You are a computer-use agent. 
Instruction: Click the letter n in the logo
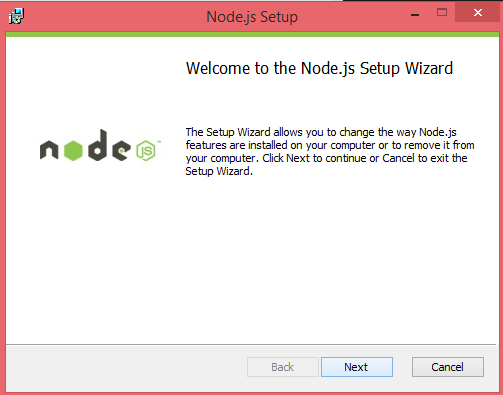pos(49,150)
